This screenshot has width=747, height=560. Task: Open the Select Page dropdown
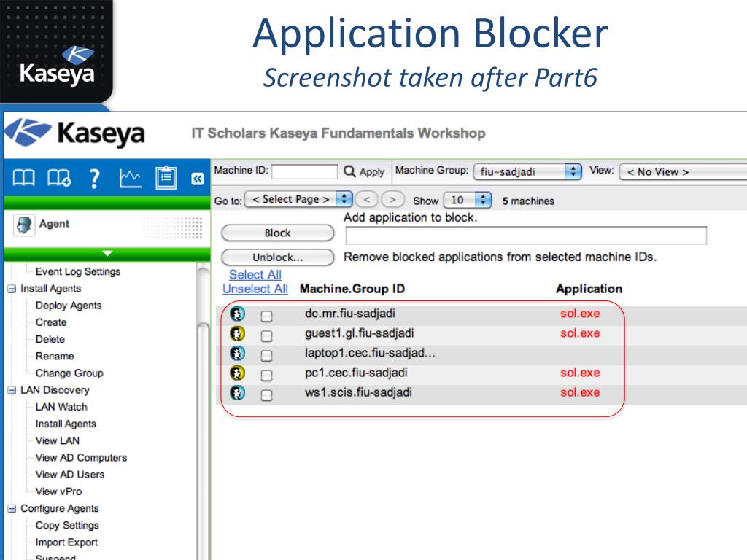tap(298, 199)
